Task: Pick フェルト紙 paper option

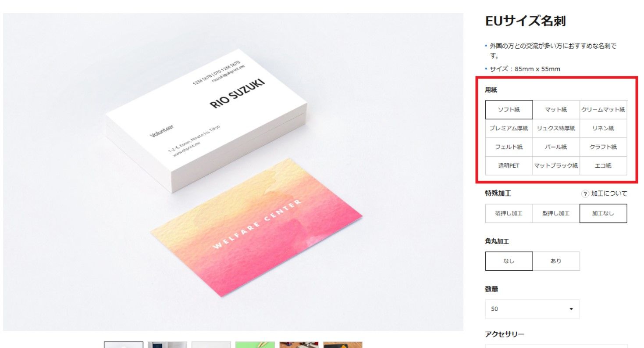Action: 509,147
